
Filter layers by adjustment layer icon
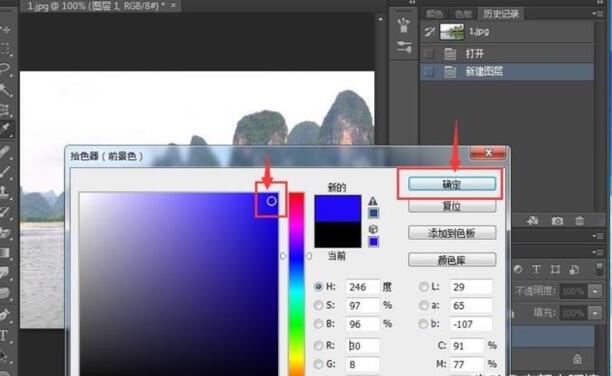click(x=518, y=269)
